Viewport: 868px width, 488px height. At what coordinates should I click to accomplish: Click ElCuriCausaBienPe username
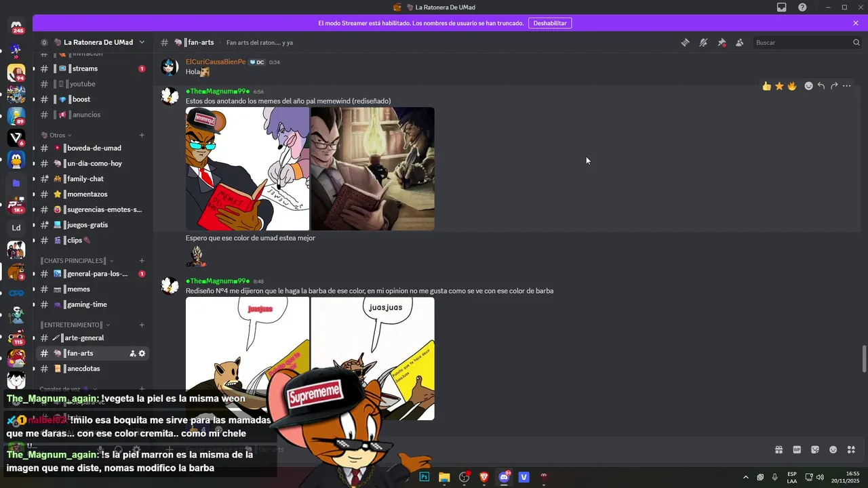tap(216, 62)
